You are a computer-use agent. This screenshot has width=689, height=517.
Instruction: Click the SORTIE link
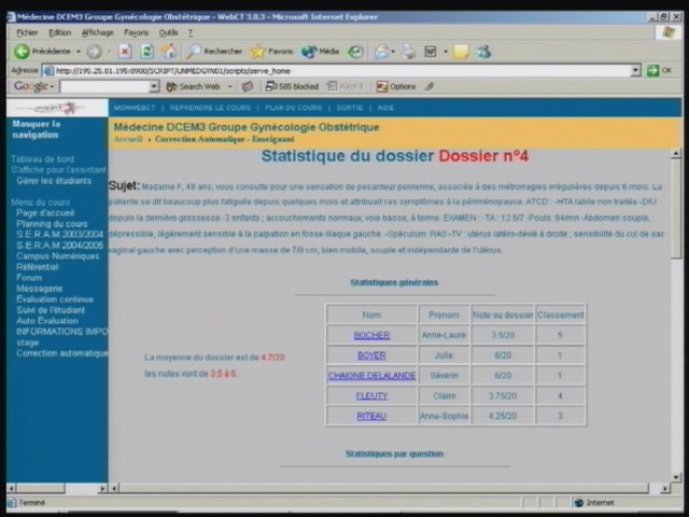[350, 108]
